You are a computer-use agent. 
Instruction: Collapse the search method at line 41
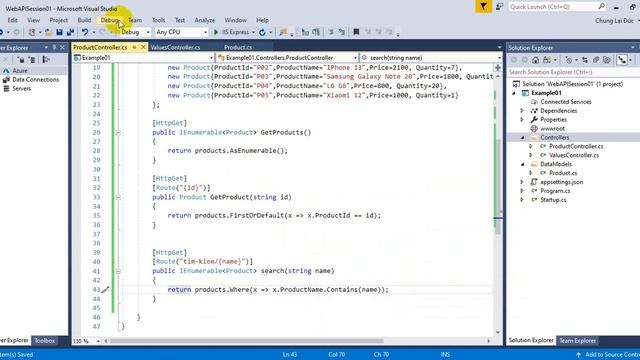[x=118, y=271]
